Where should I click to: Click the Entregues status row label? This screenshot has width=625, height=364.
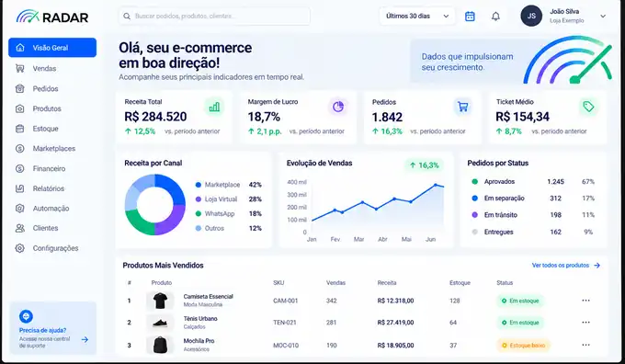tap(499, 232)
